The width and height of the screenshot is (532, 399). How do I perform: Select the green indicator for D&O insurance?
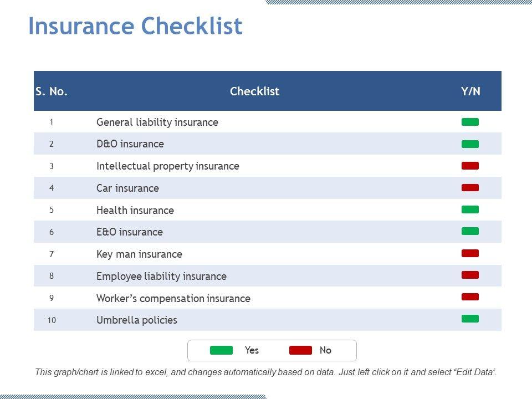tap(470, 144)
